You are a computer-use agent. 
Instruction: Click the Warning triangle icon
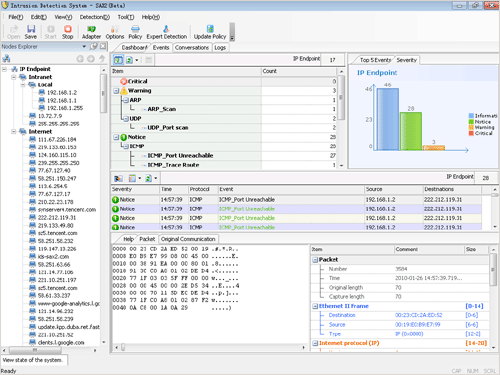(x=124, y=90)
